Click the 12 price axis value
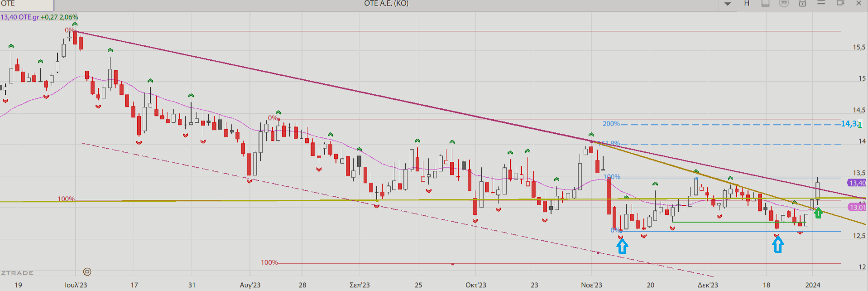The image size is (868, 291). tap(862, 267)
